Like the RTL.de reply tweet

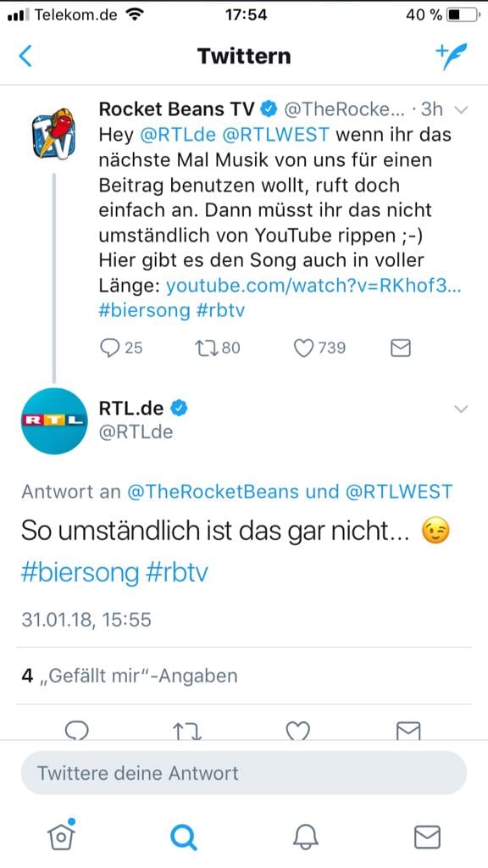point(297,731)
